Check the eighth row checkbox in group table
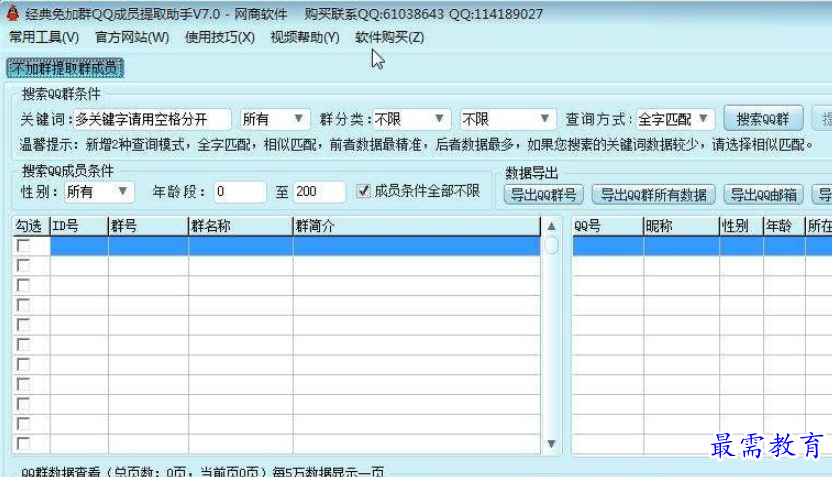The image size is (832, 477). click(23, 384)
